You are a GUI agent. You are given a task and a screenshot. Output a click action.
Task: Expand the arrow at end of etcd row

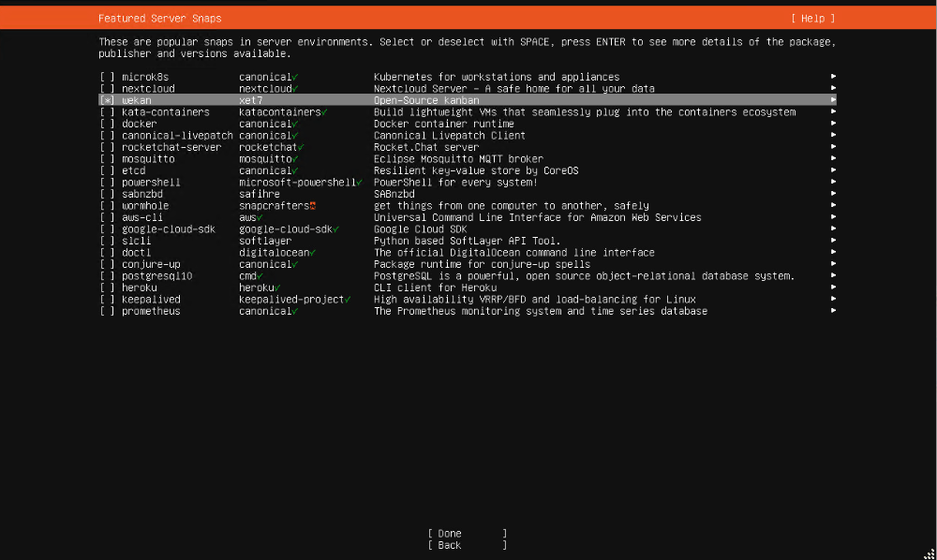pos(833,170)
